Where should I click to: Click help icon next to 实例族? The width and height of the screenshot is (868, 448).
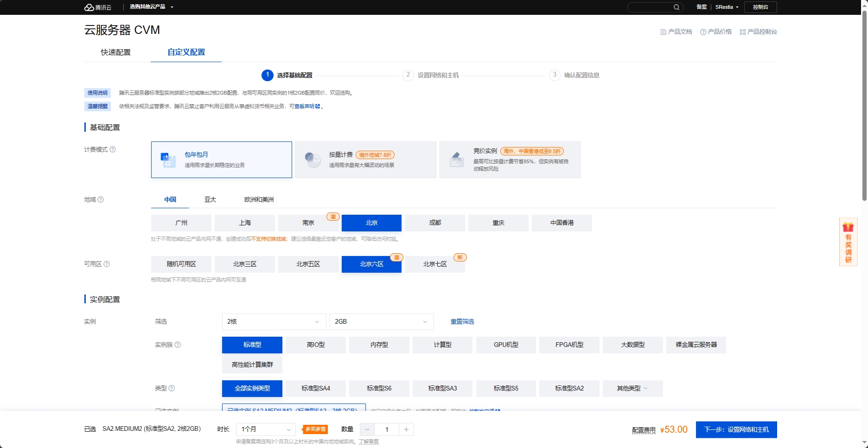coord(178,345)
